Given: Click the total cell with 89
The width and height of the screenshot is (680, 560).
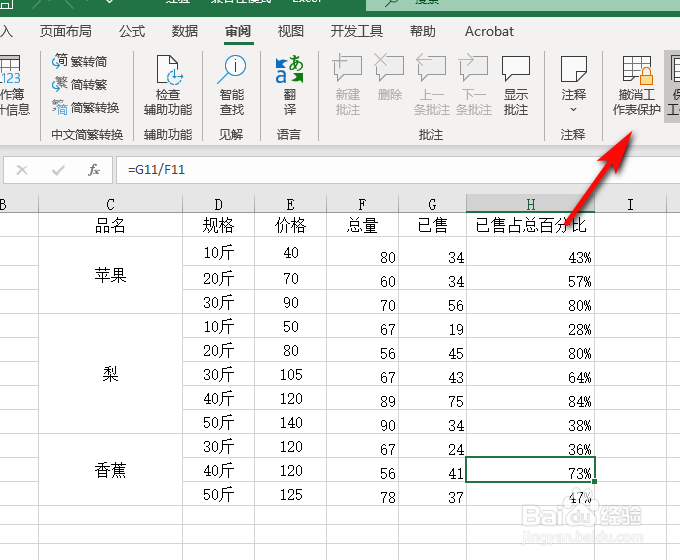Looking at the screenshot, I should 362,398.
